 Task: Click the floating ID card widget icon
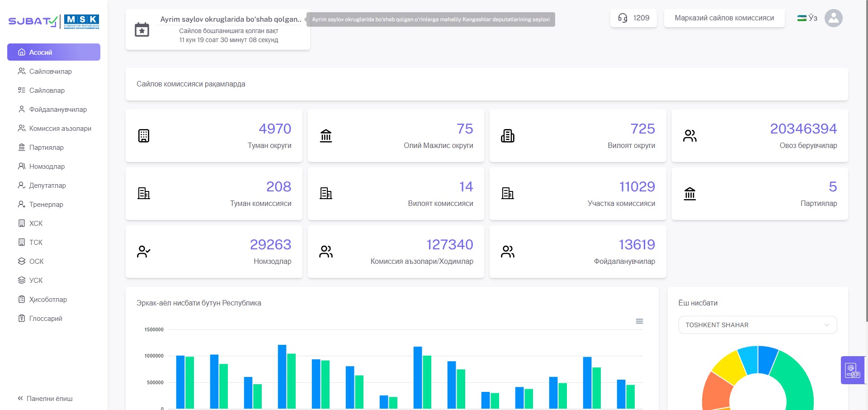click(x=853, y=371)
